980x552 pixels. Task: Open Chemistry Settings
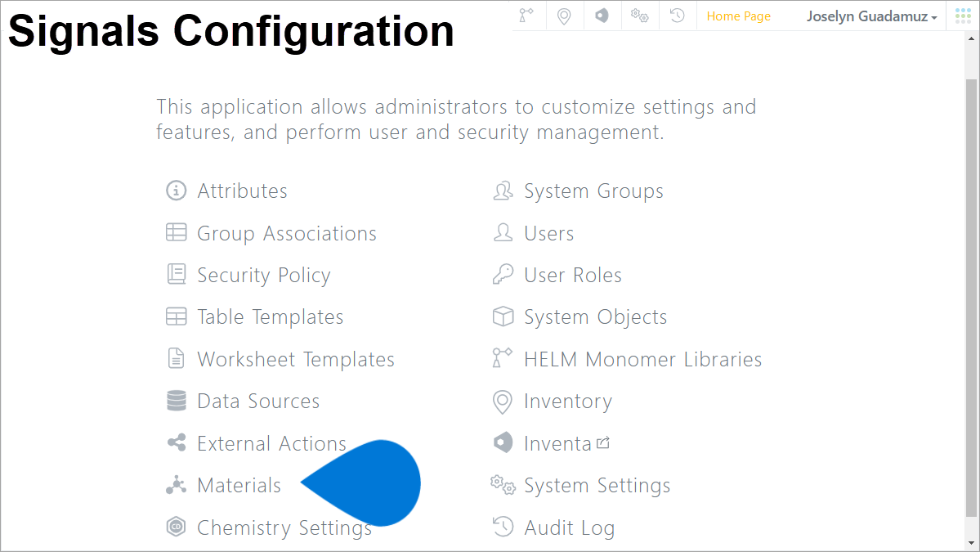(x=284, y=527)
